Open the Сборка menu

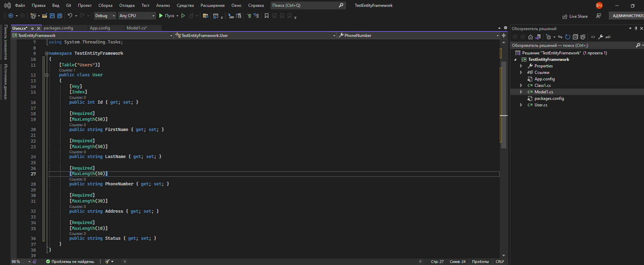click(x=105, y=5)
